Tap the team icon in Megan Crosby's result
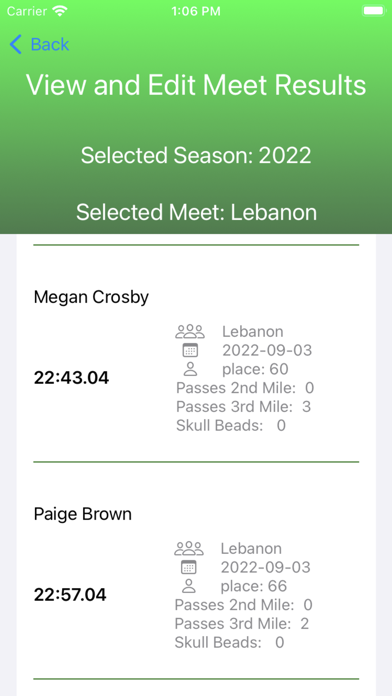 (x=190, y=331)
